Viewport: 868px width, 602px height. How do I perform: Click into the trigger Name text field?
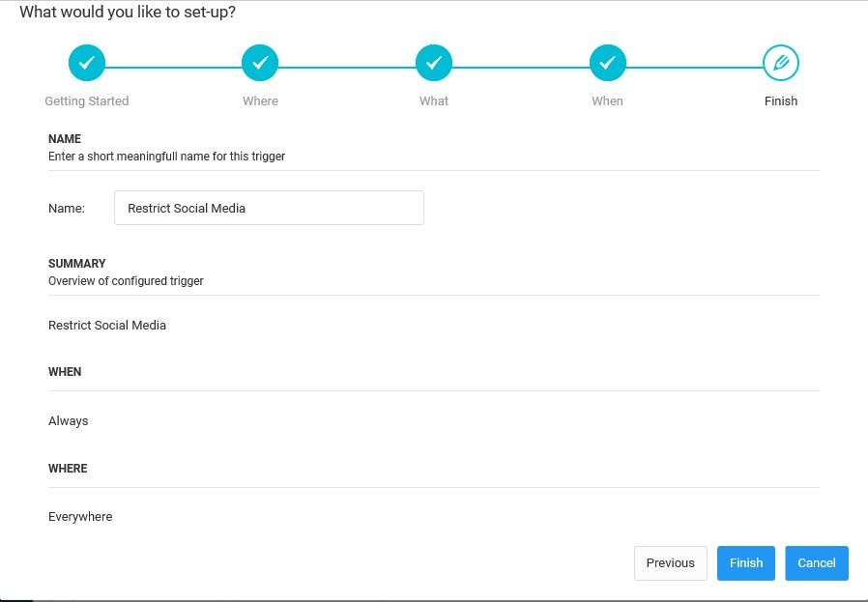pos(269,208)
